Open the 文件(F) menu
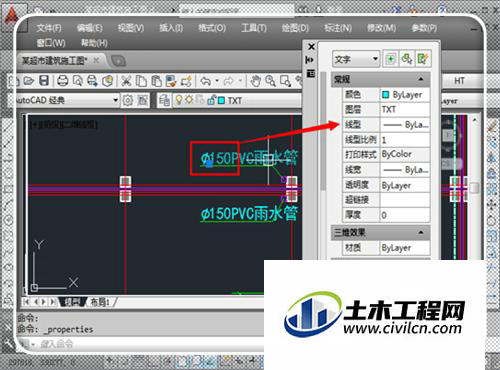This screenshot has width=500, height=370. click(49, 28)
